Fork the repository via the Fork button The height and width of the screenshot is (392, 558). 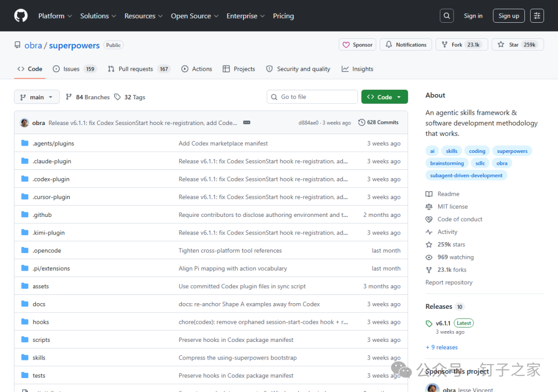point(461,44)
